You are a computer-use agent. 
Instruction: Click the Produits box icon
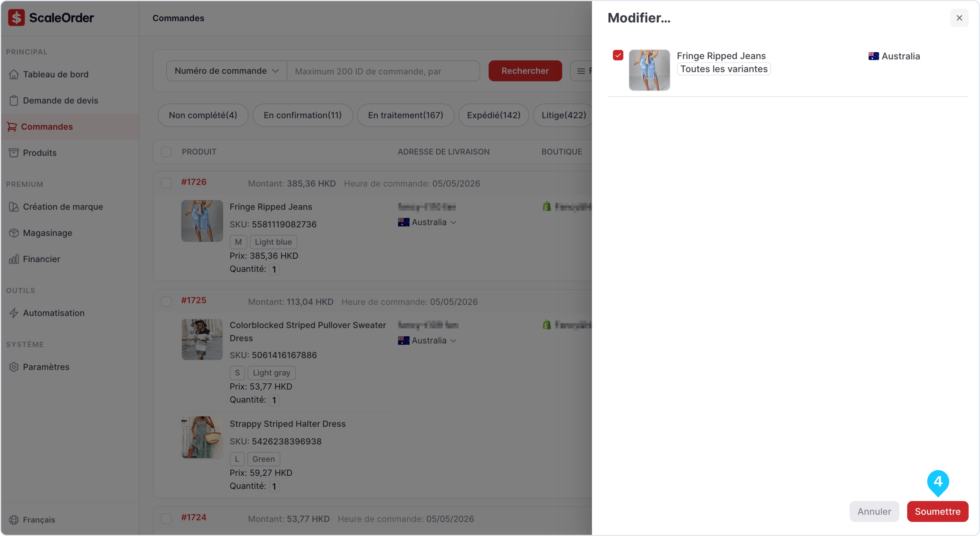point(14,153)
